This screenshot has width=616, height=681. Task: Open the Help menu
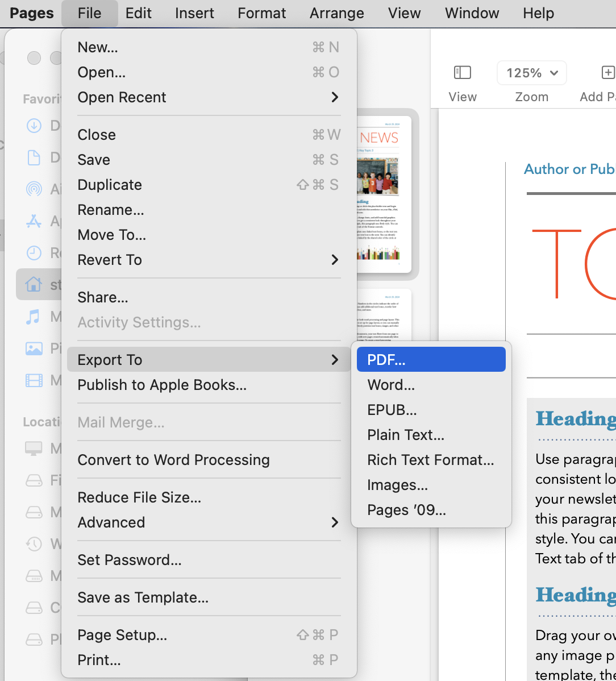pyautogui.click(x=538, y=13)
